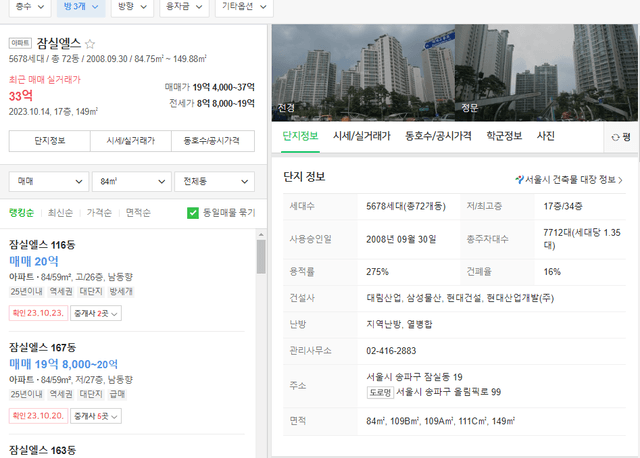Click the 아파트 type badge beside 잠실엘스
Screen dimensions: 640x458
point(20,43)
